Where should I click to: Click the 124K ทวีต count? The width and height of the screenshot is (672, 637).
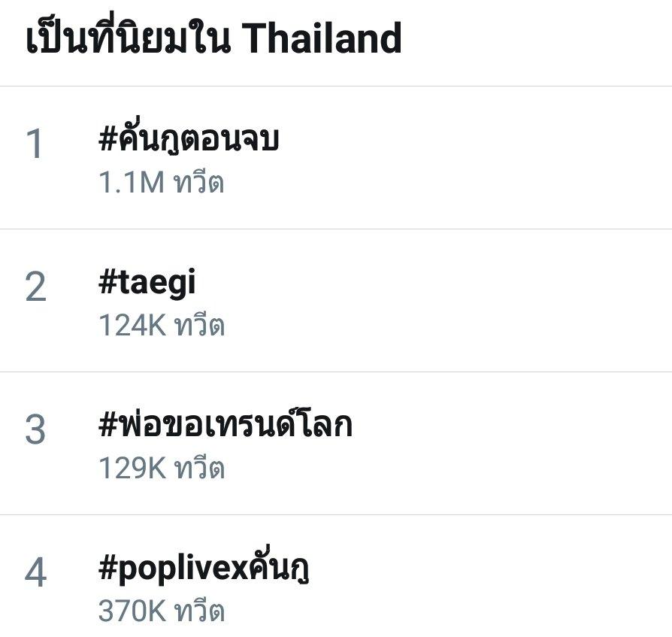[162, 325]
